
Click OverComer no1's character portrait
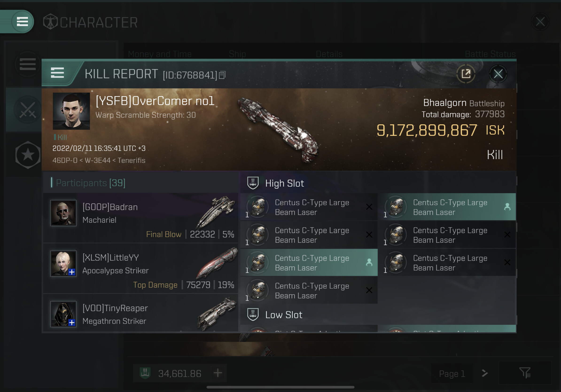point(71,111)
